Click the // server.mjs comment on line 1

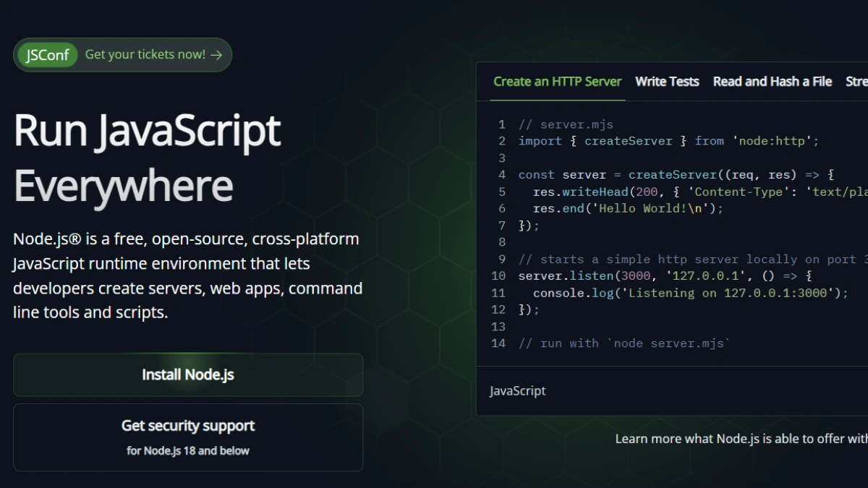click(x=566, y=124)
